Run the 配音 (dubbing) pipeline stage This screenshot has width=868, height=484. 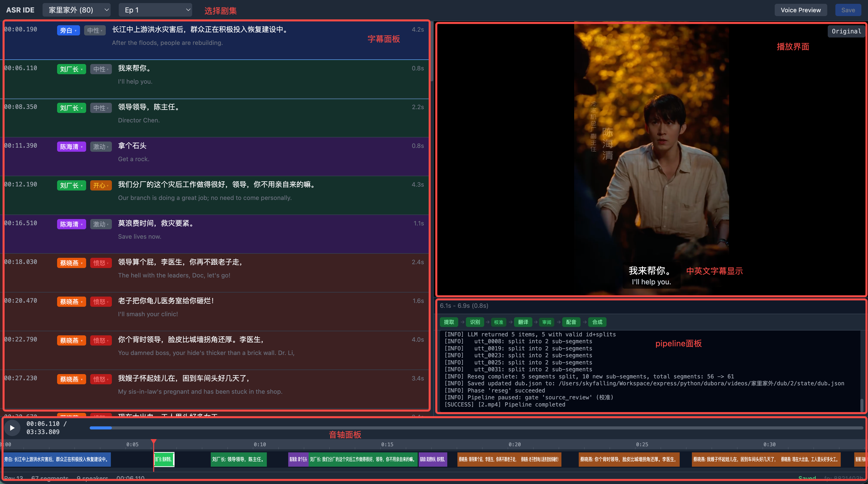[x=571, y=322]
